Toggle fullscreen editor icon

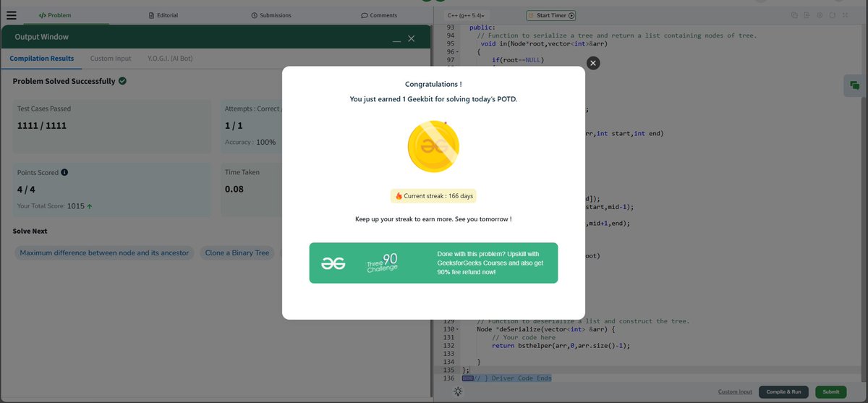pos(845,15)
